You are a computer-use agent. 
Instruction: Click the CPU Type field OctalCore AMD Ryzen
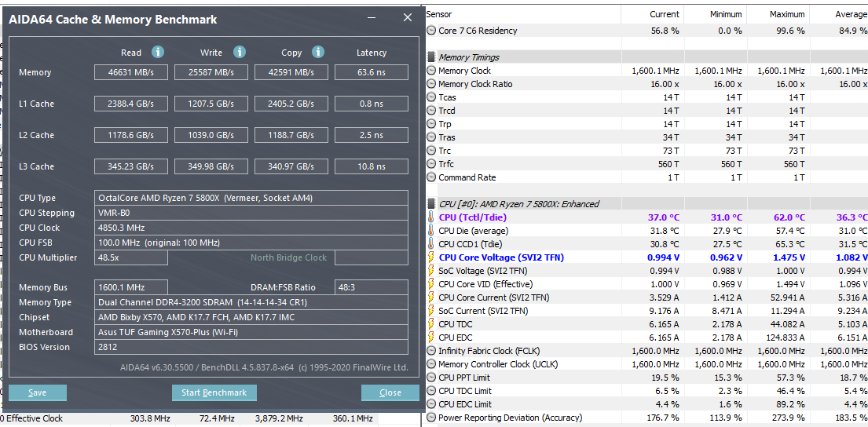[251, 198]
